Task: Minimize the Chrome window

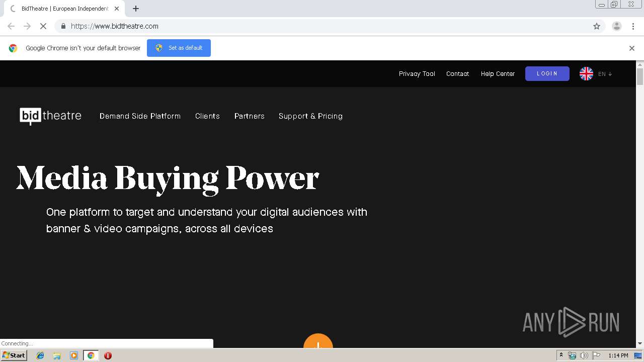Action: coord(601,5)
